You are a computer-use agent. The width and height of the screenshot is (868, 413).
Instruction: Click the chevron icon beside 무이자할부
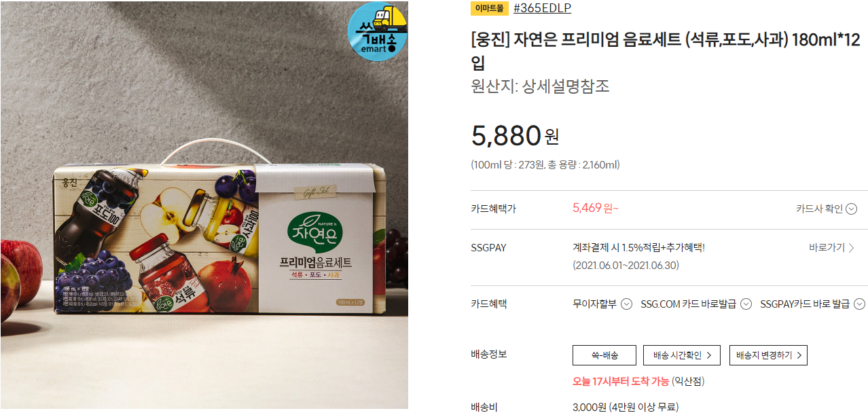[627, 304]
